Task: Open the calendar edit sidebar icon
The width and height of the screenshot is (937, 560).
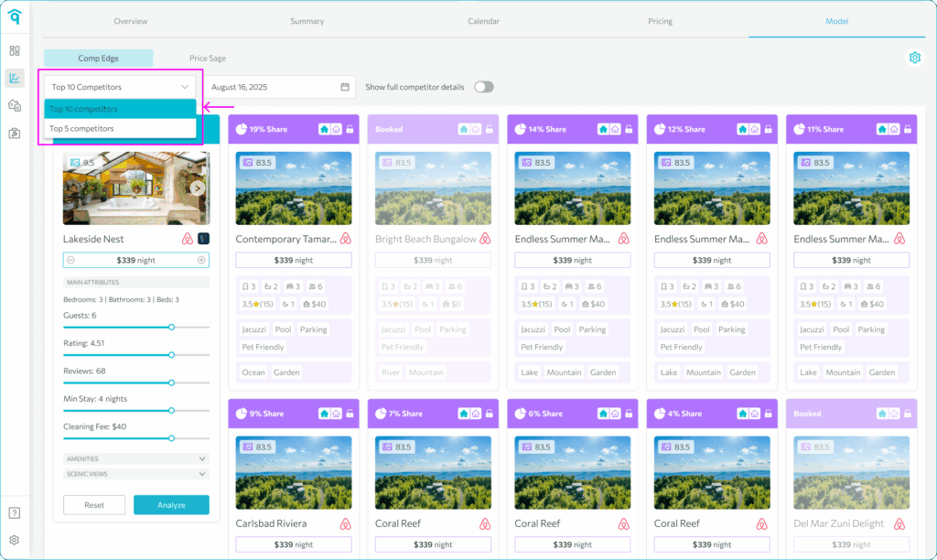Action: click(x=15, y=134)
